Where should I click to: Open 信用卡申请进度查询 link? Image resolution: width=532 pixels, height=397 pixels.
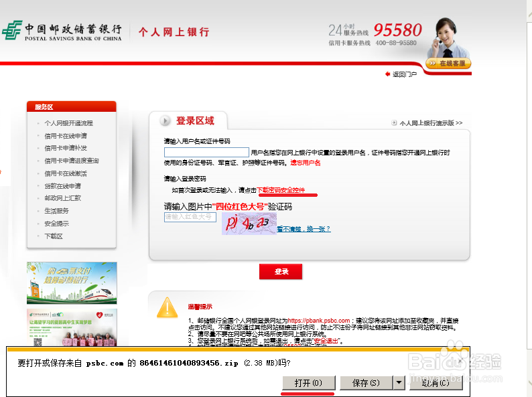point(72,161)
